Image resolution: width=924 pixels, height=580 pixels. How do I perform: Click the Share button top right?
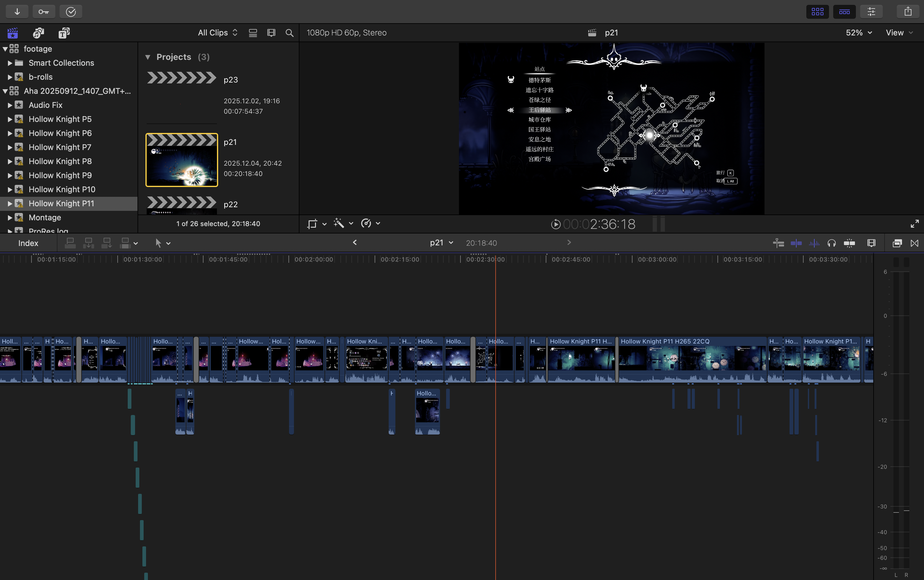[x=907, y=11]
